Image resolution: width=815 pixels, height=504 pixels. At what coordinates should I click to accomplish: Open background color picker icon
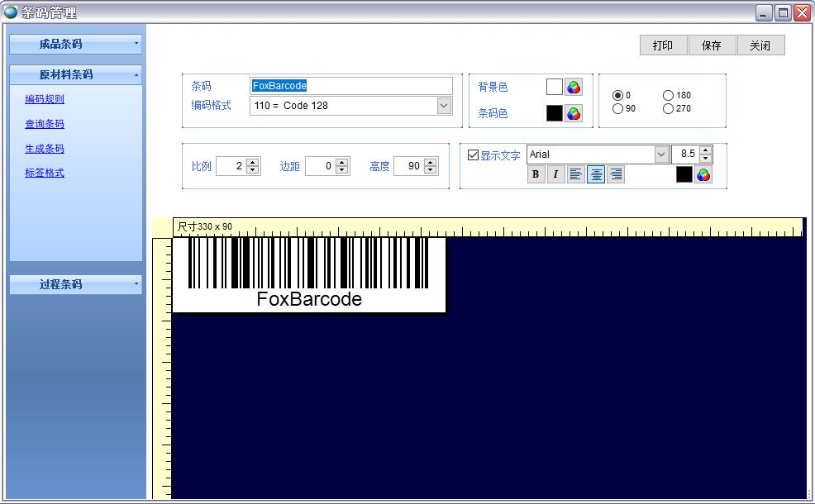click(574, 87)
